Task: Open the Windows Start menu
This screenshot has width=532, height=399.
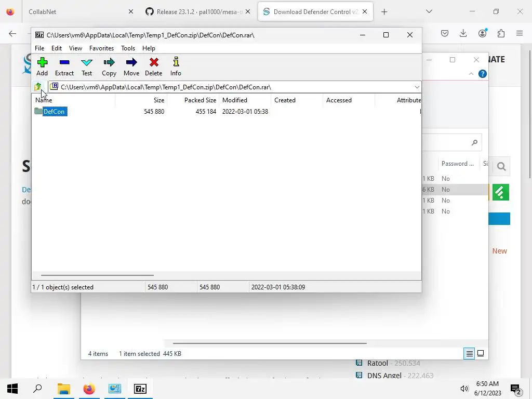Action: pyautogui.click(x=12, y=389)
